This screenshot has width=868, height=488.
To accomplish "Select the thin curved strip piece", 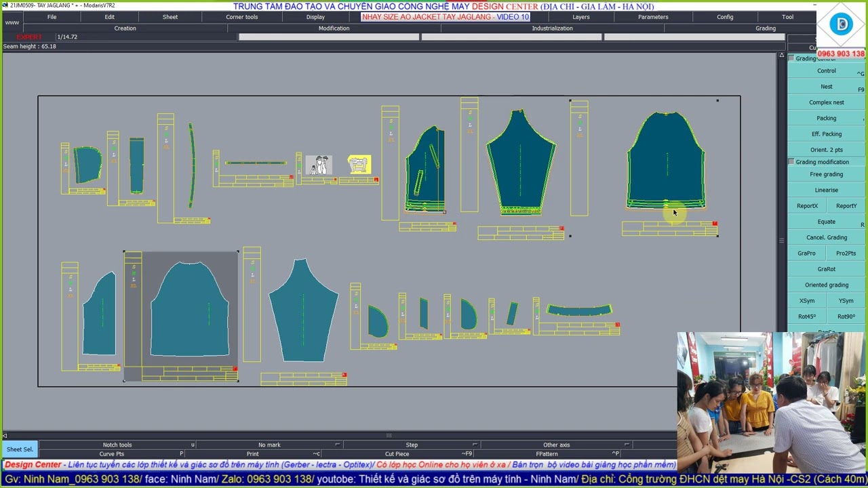I will click(x=191, y=165).
